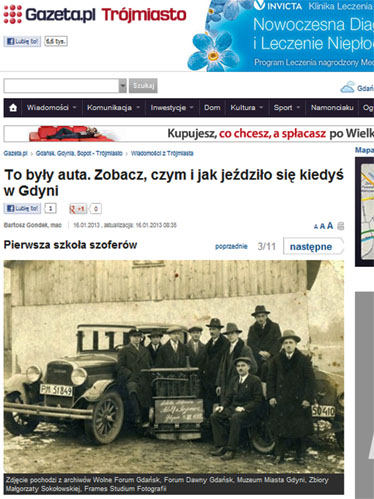Open Gdańsk, Gdynia, Sopot - Trójmiasto breadcrumb
The width and height of the screenshot is (374, 499).
coord(79,153)
